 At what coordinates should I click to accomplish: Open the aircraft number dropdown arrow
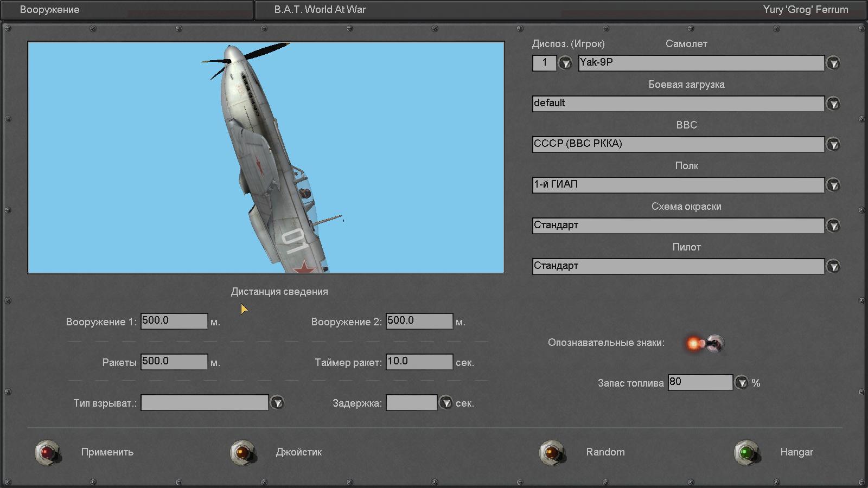[565, 63]
